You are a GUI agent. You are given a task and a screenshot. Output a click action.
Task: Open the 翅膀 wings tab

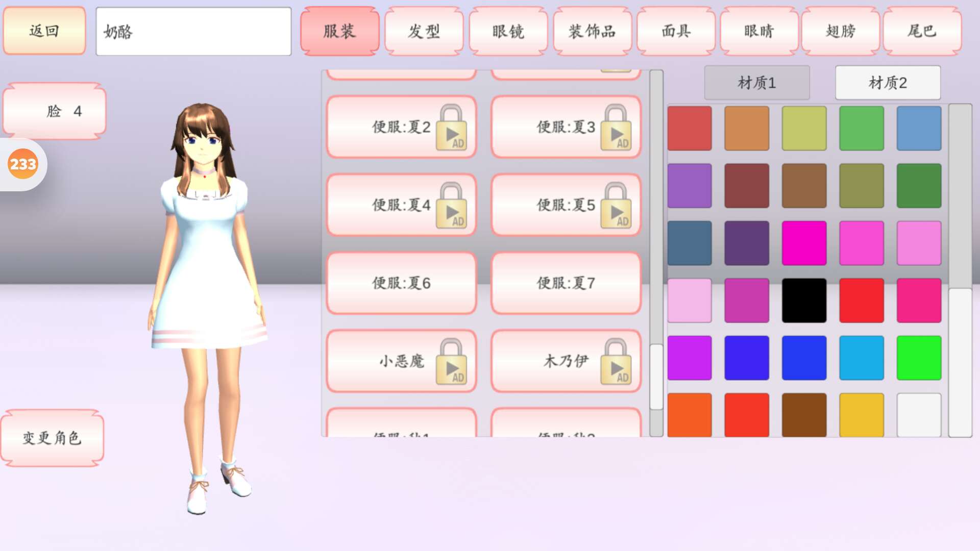(840, 31)
